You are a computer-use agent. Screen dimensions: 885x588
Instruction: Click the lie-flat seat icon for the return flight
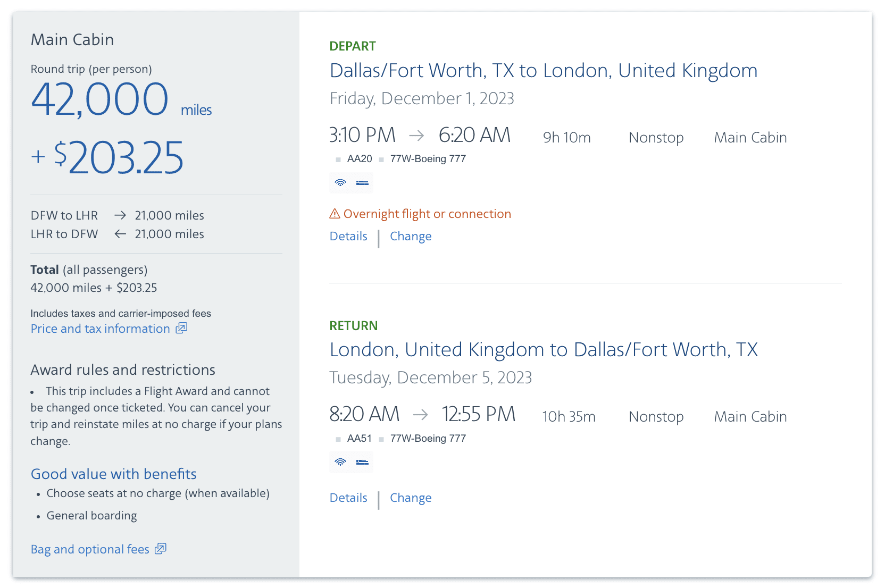[362, 462]
